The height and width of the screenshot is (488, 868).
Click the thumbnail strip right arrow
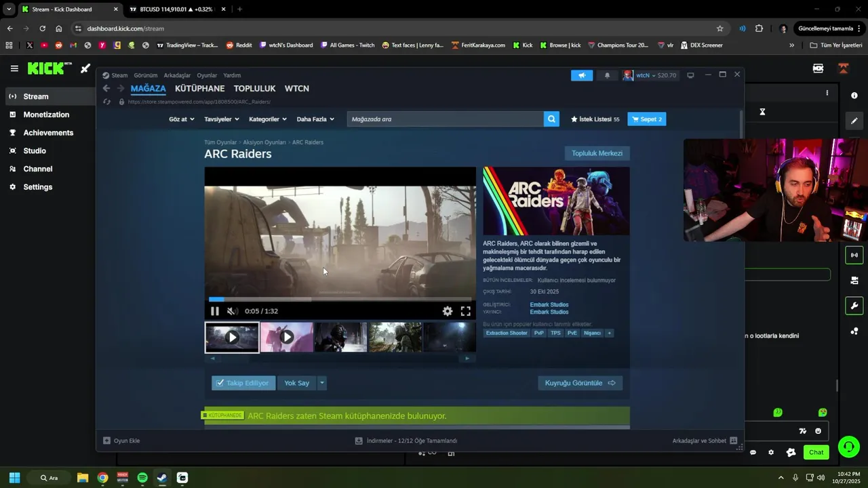coord(467,358)
